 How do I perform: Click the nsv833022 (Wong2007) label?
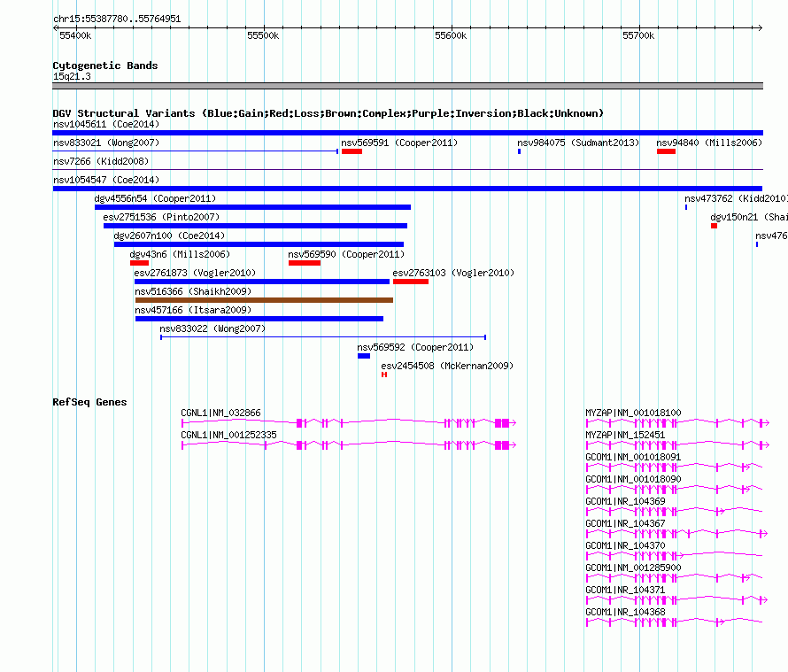point(212,328)
